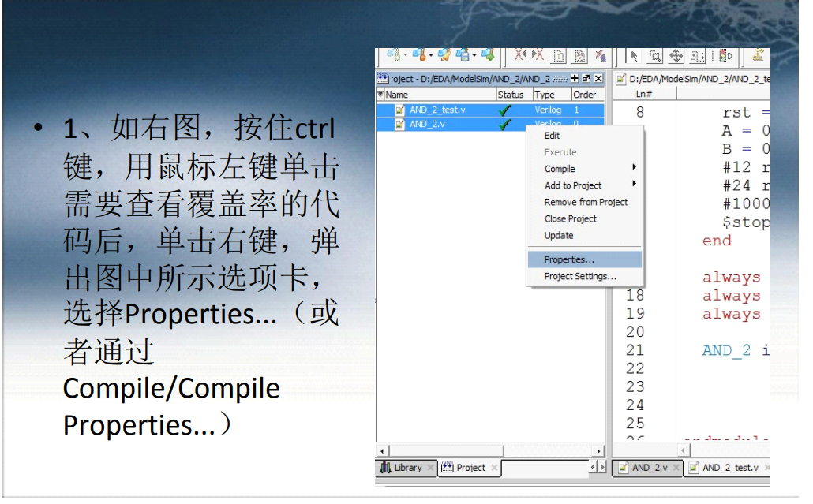Switch to the Library tab
The image size is (813, 504).
(407, 467)
